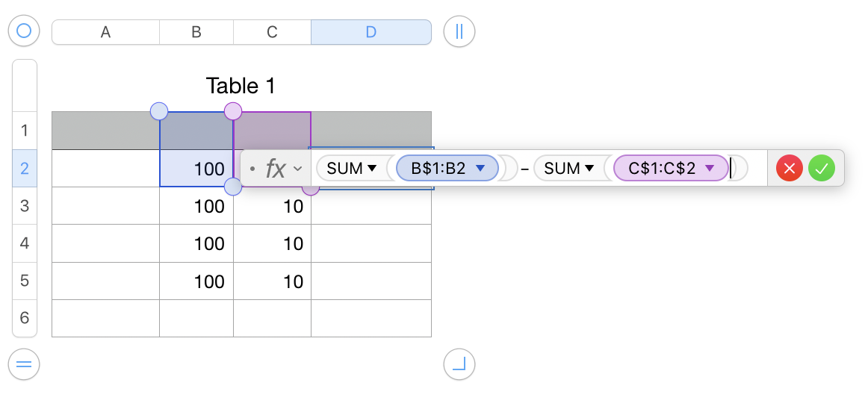Select column A header tab
This screenshot has height=409, width=868.
pos(105,32)
